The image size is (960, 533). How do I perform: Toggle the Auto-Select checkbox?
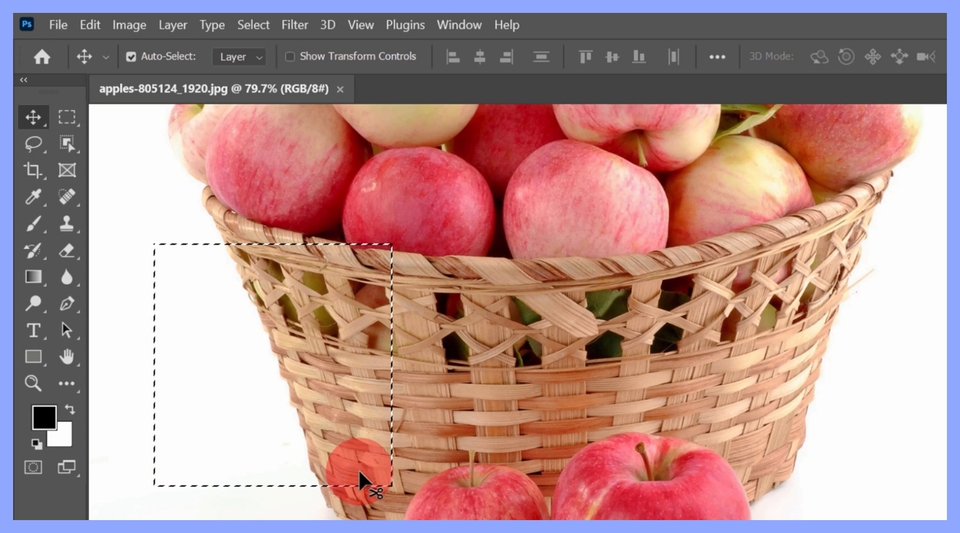[131, 57]
